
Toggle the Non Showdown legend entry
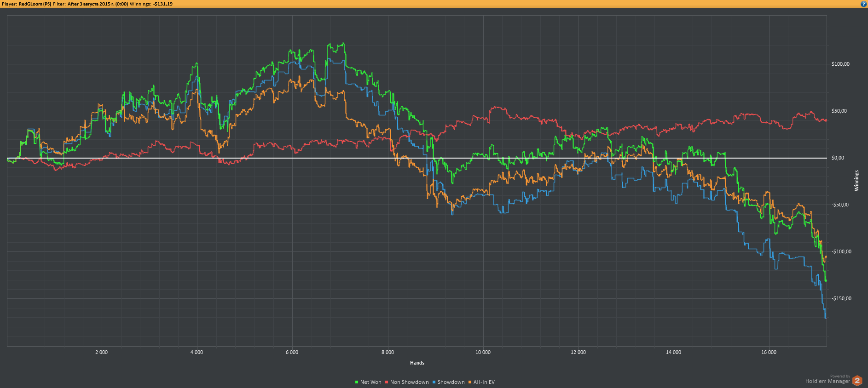coord(407,382)
